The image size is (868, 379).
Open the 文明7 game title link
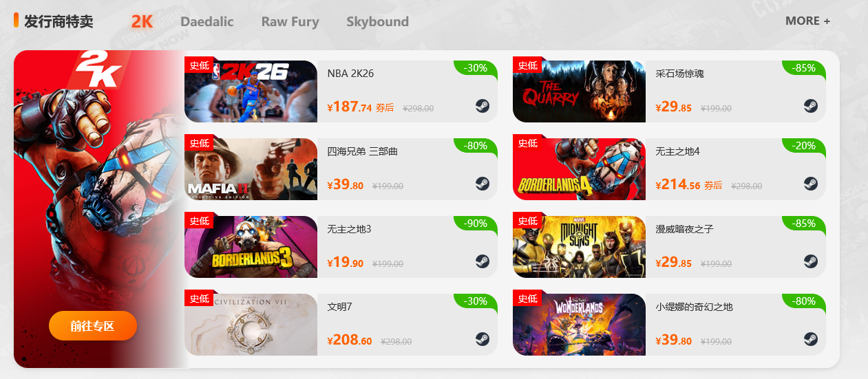[339, 307]
